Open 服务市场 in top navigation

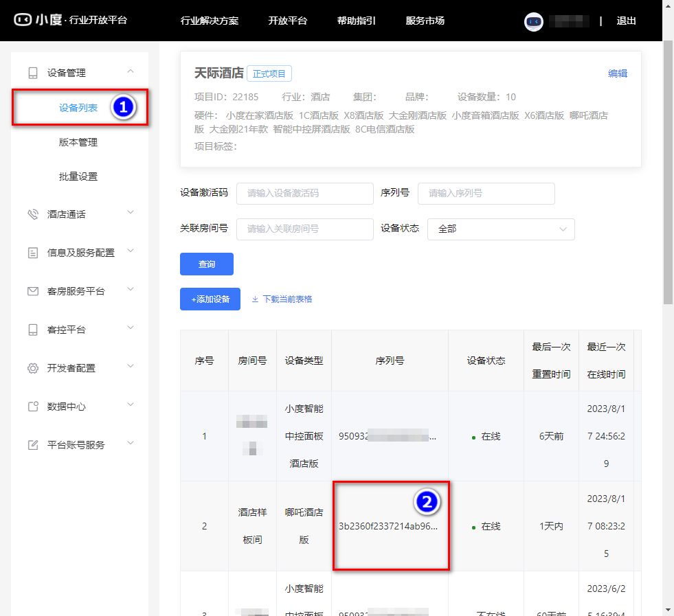click(x=425, y=21)
